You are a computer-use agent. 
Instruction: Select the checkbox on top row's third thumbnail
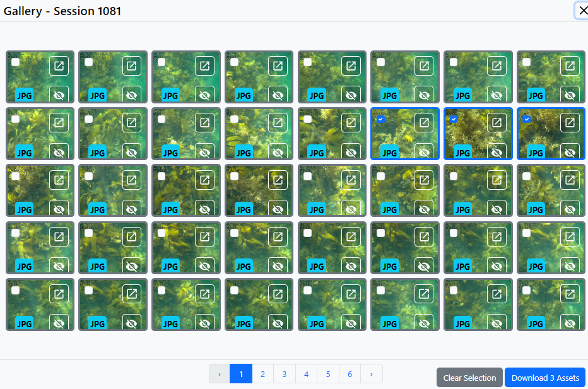[x=162, y=62]
